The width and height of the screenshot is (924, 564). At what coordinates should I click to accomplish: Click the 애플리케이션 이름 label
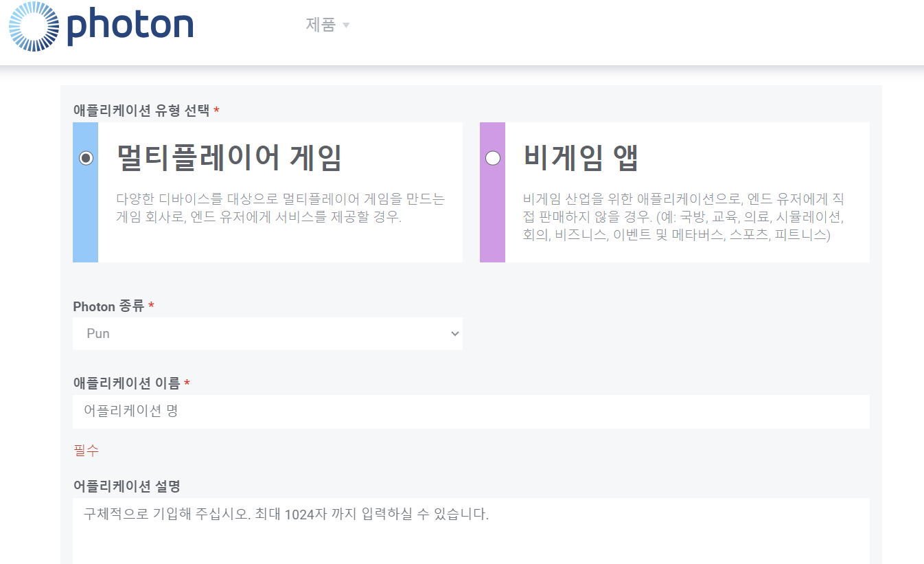[126, 383]
